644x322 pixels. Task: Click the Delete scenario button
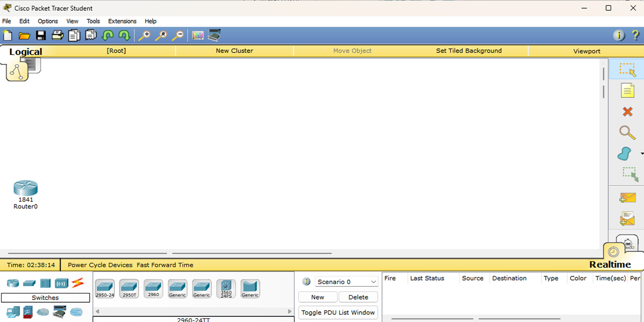point(358,297)
